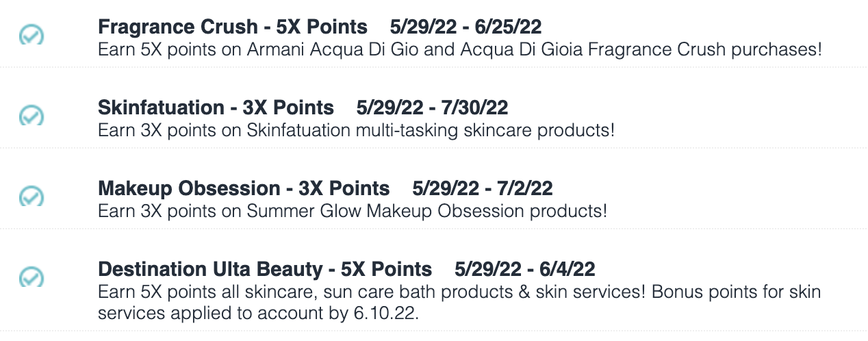This screenshot has height=341, width=868.
Task: Click the Armani Acqua Di Gio description text
Action: point(460,50)
